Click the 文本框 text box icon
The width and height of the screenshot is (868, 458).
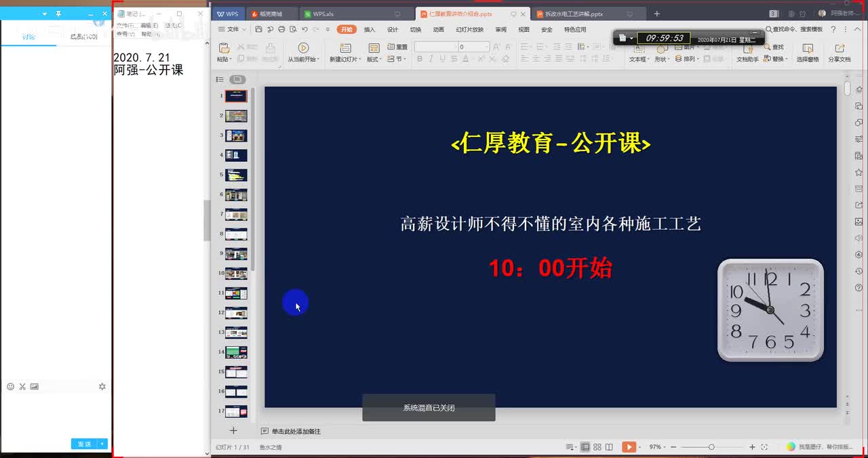(637, 49)
